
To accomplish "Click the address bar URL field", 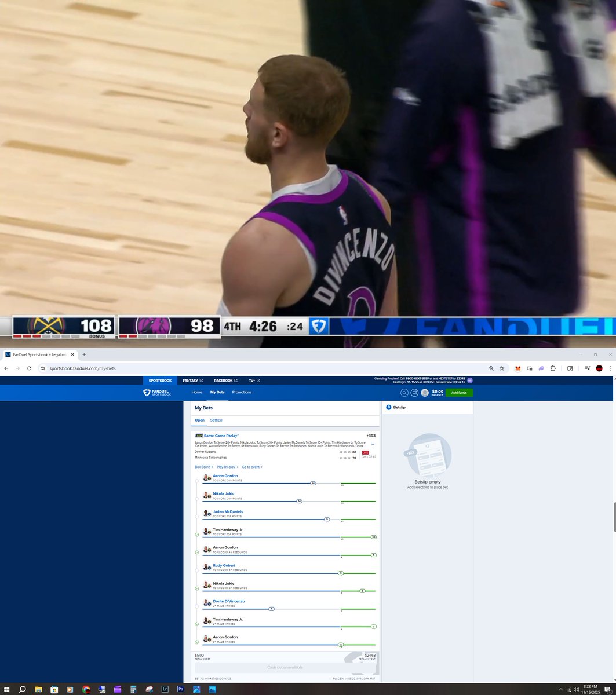I will pos(261,368).
